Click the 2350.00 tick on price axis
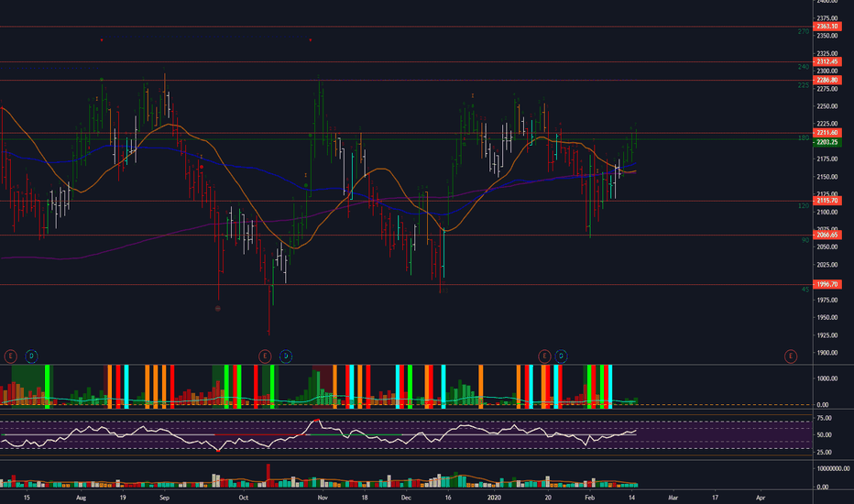 coord(827,36)
